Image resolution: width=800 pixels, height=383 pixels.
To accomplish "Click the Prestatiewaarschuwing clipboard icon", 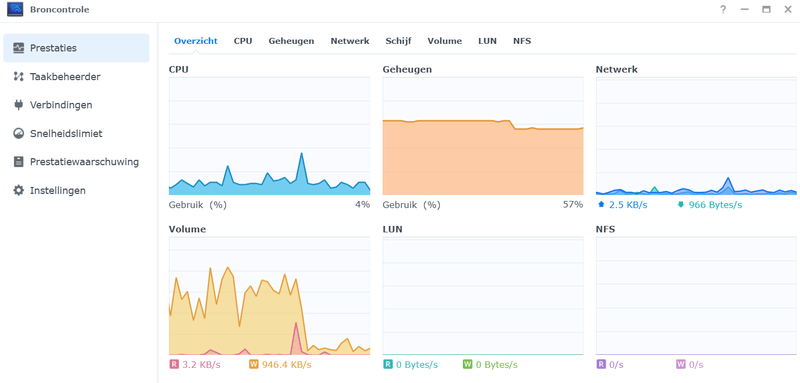I will tap(19, 162).
